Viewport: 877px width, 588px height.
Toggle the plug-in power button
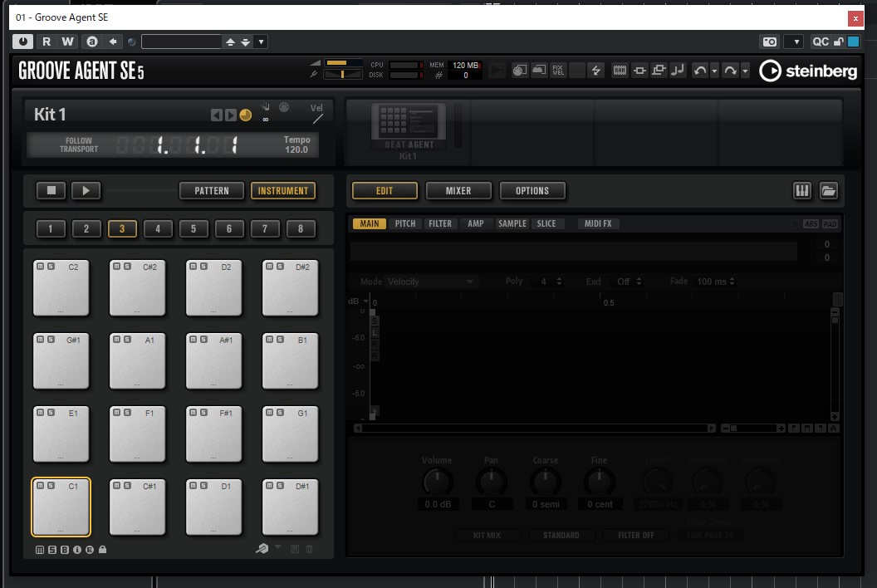(x=23, y=42)
